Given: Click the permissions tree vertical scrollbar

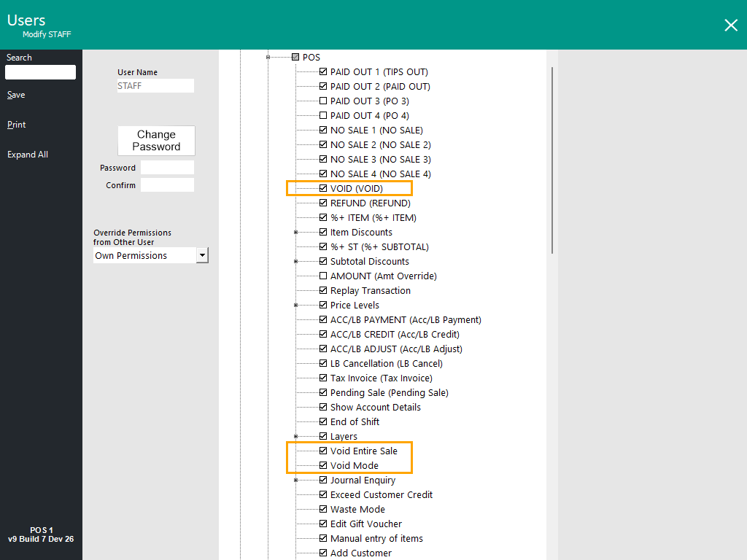Looking at the screenshot, I should [x=552, y=160].
